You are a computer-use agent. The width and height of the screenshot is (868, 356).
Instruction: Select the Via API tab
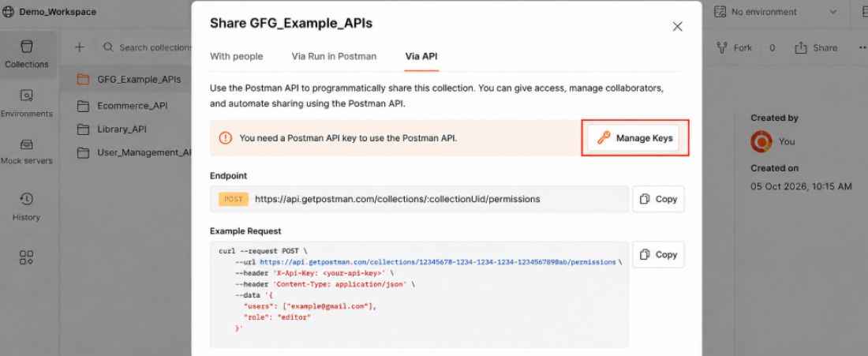421,56
